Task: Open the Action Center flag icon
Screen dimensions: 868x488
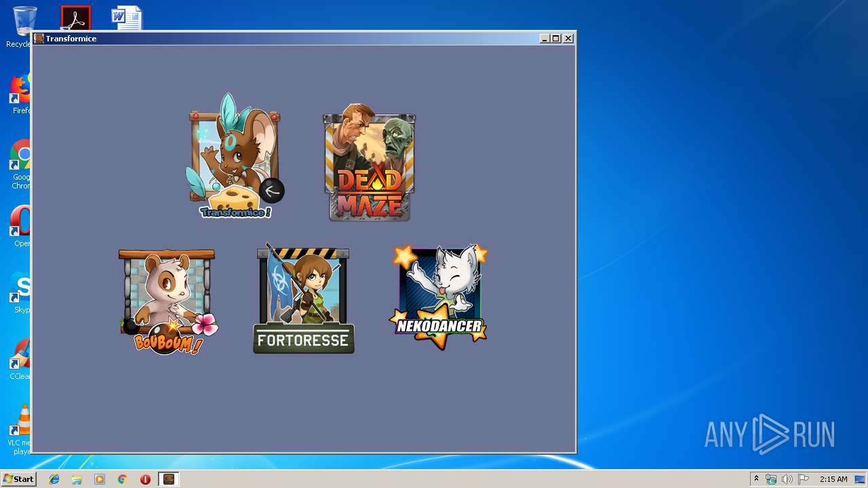Action: pyautogui.click(x=804, y=479)
